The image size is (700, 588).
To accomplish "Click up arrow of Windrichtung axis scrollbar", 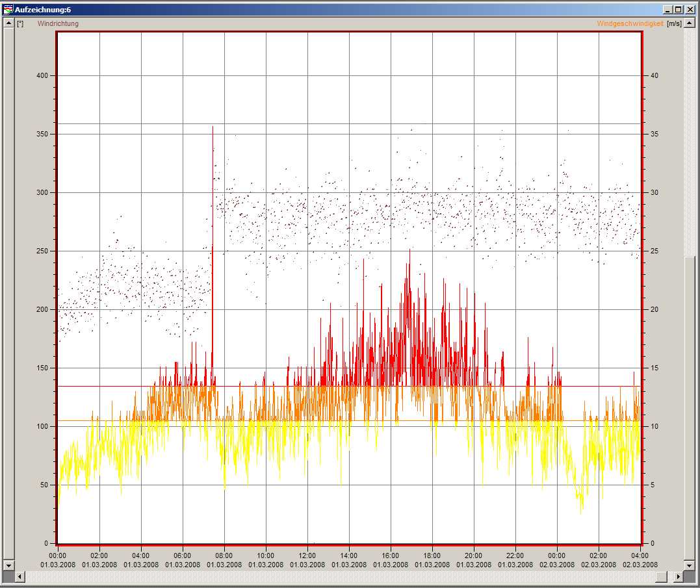I will (8, 23).
